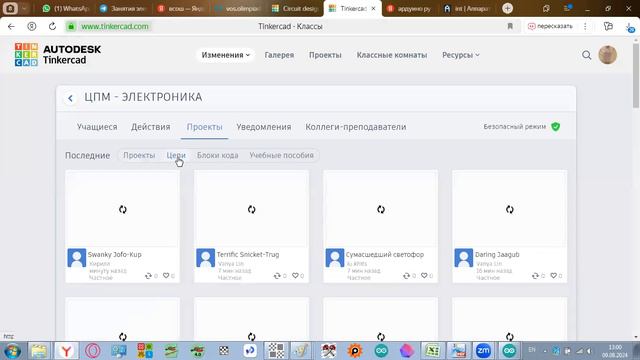Click copy icon on Сумасшедший светофор card
Viewport: 640px width, 360px height.
(x=406, y=276)
